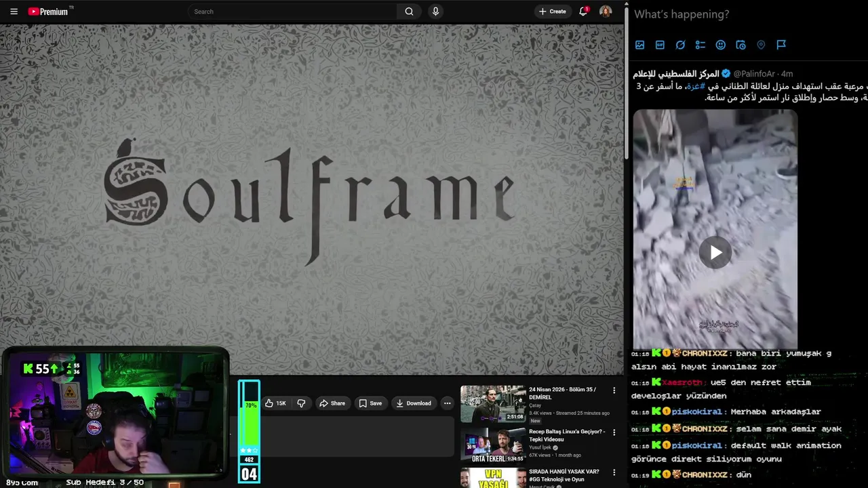
Task: Click the verified badge next to PalinfoAr
Action: pos(726,73)
